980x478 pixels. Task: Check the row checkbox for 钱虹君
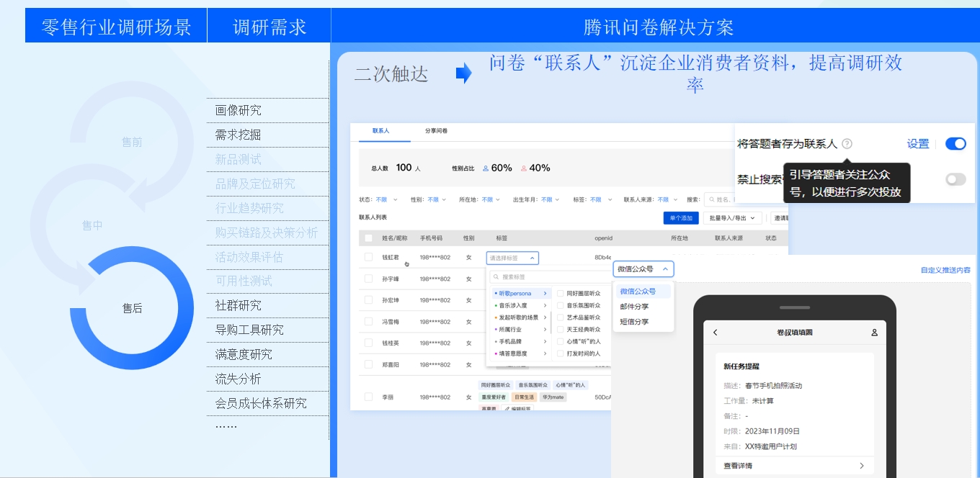pyautogui.click(x=369, y=257)
